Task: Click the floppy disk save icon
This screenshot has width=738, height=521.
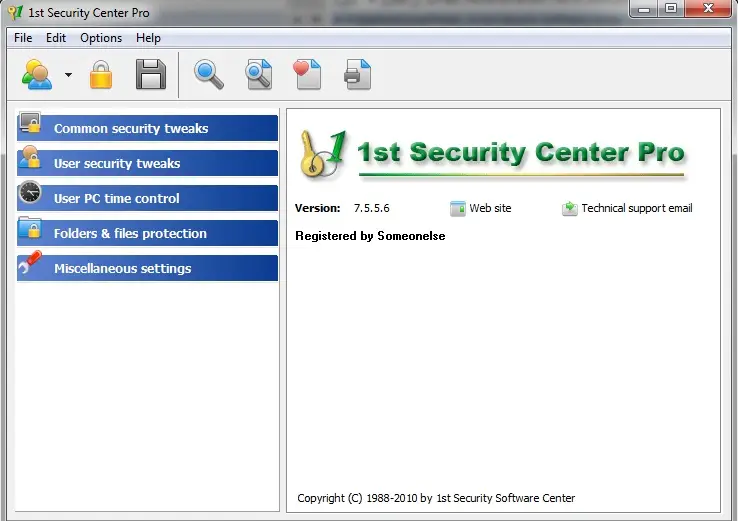Action: tap(151, 74)
